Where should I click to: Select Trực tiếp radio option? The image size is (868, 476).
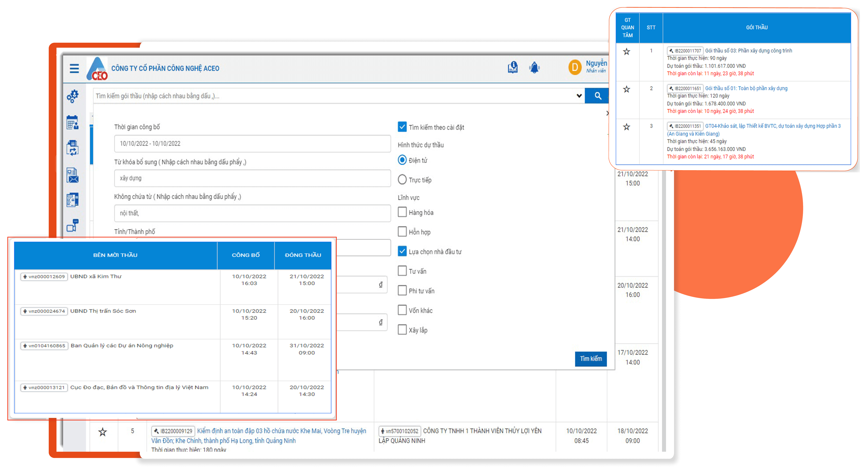point(402,180)
